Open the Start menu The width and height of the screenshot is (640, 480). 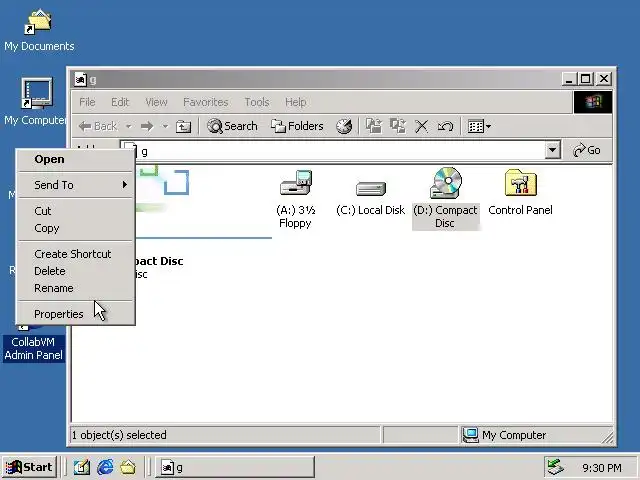[x=29, y=467]
